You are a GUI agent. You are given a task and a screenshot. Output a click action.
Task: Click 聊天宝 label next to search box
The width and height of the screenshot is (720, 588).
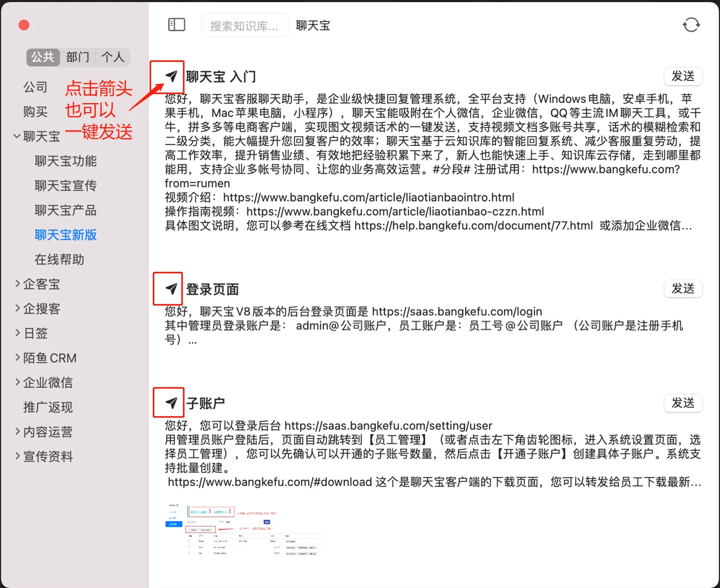tap(313, 25)
